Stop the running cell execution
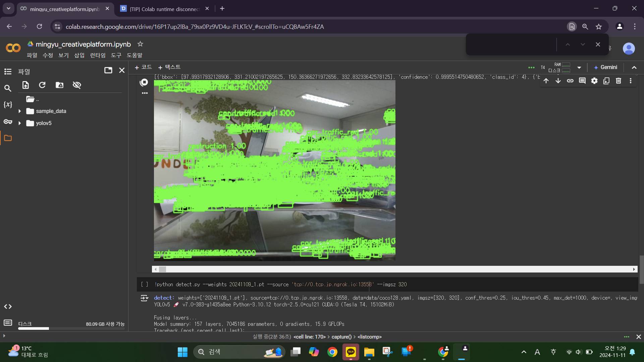This screenshot has width=644, height=362. [144, 82]
